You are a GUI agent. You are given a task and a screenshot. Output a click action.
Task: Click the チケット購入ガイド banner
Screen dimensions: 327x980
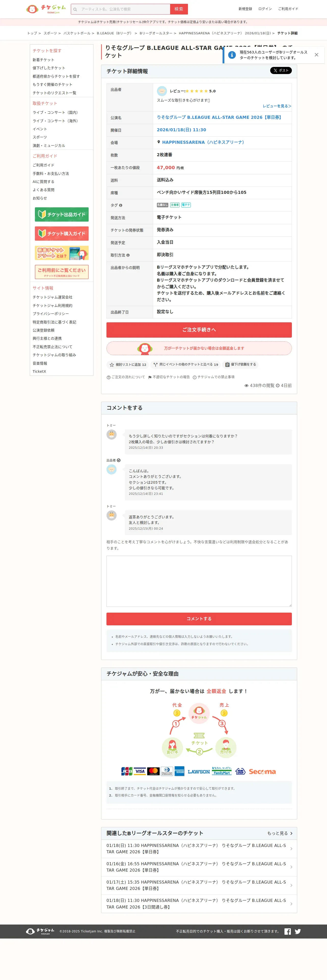(62, 234)
